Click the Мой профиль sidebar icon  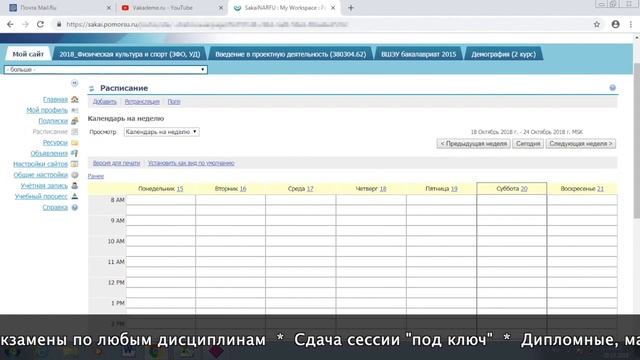coord(75,110)
